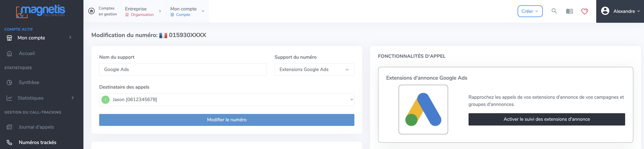The image size is (644, 149).
Task: Open the documentation book icon
Action: pos(569,11)
